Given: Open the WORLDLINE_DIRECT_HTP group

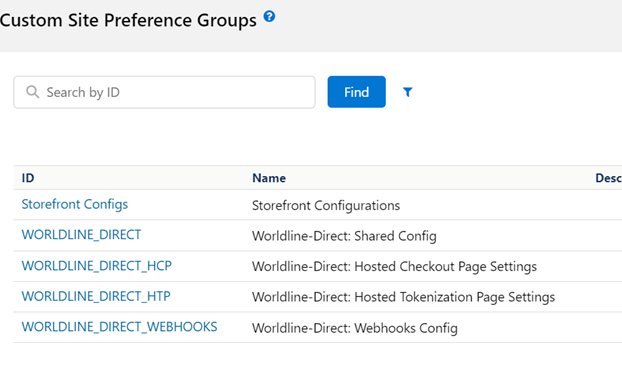Looking at the screenshot, I should [x=96, y=296].
